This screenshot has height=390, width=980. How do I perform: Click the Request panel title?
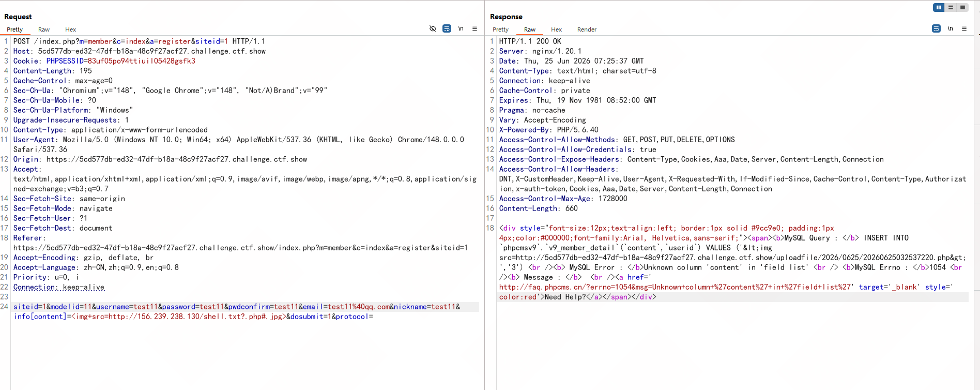(x=18, y=17)
